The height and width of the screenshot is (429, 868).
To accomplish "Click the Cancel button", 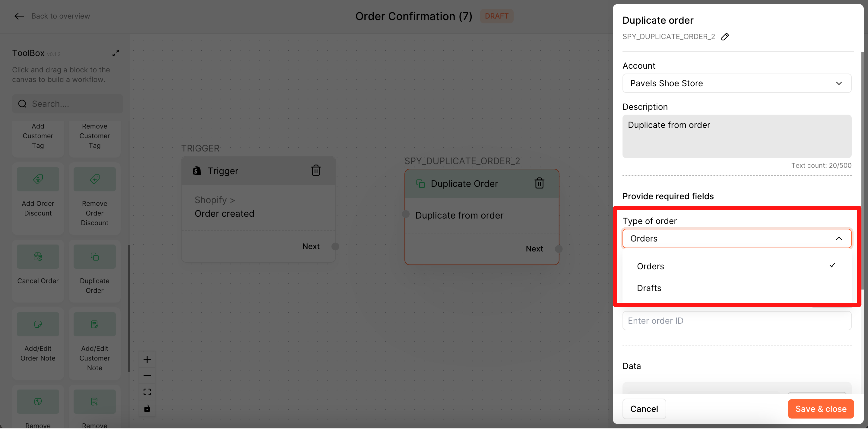I will (644, 409).
